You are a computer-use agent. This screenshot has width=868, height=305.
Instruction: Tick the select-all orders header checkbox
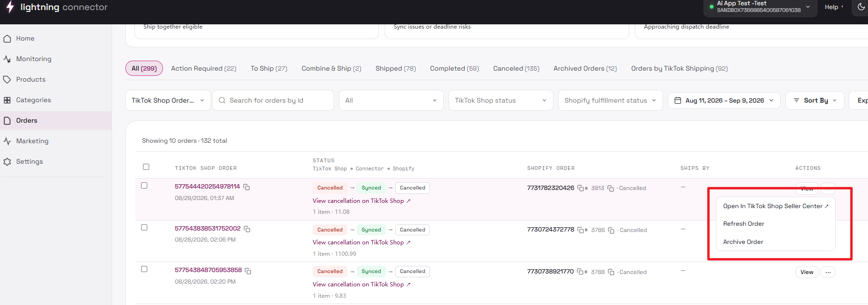pyautogui.click(x=146, y=167)
